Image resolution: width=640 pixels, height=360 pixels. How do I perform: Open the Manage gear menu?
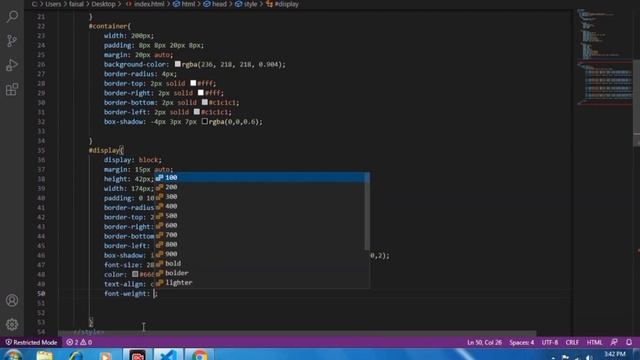pos(12,324)
